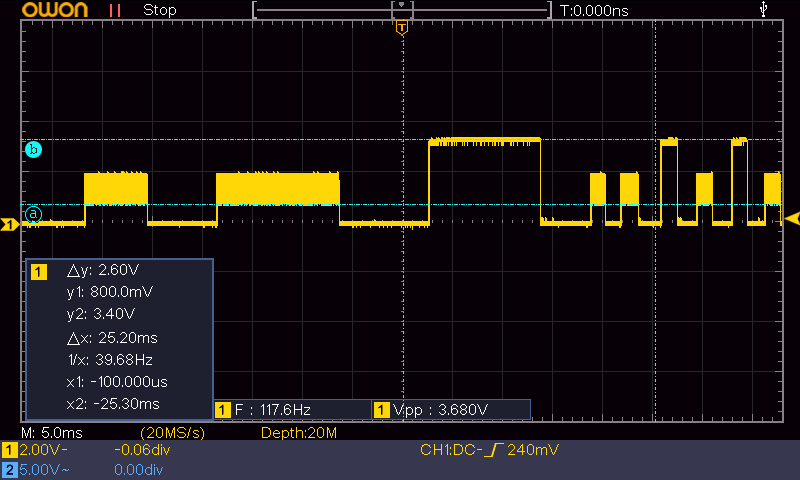Click the CH1 2.00V scale readout

[x=43, y=450]
